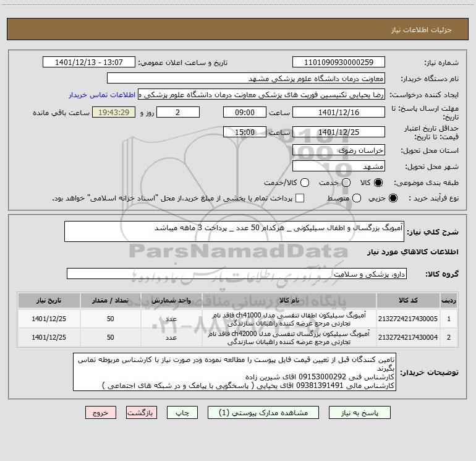476x461 pixels.
Task: Click the goods group field دارو، پزشکی و سلامت
Action: click(237, 274)
